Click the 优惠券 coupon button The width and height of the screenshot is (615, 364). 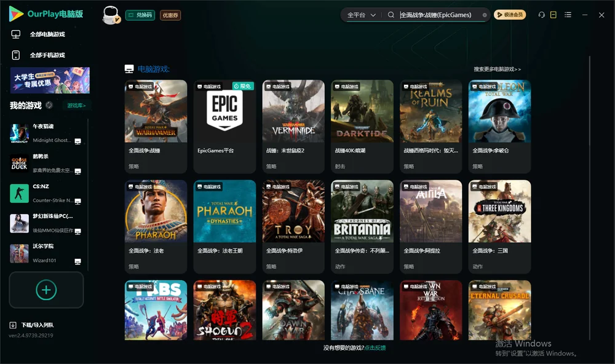170,15
